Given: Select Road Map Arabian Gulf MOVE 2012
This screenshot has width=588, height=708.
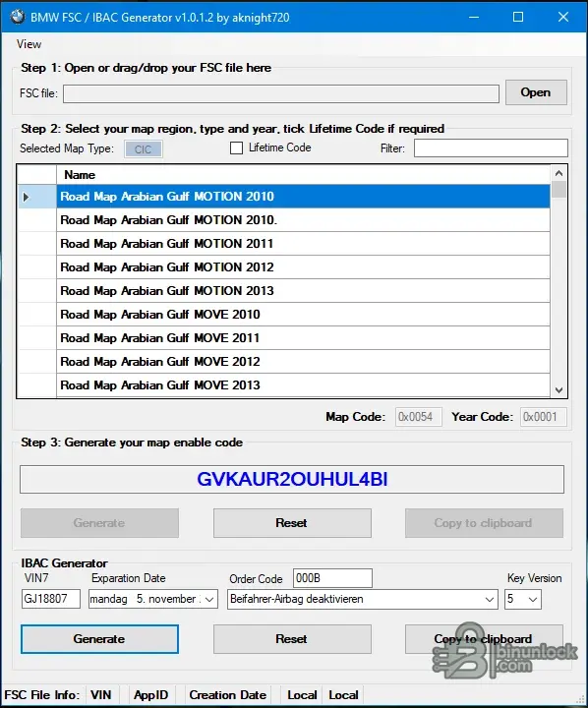Looking at the screenshot, I should [x=303, y=361].
